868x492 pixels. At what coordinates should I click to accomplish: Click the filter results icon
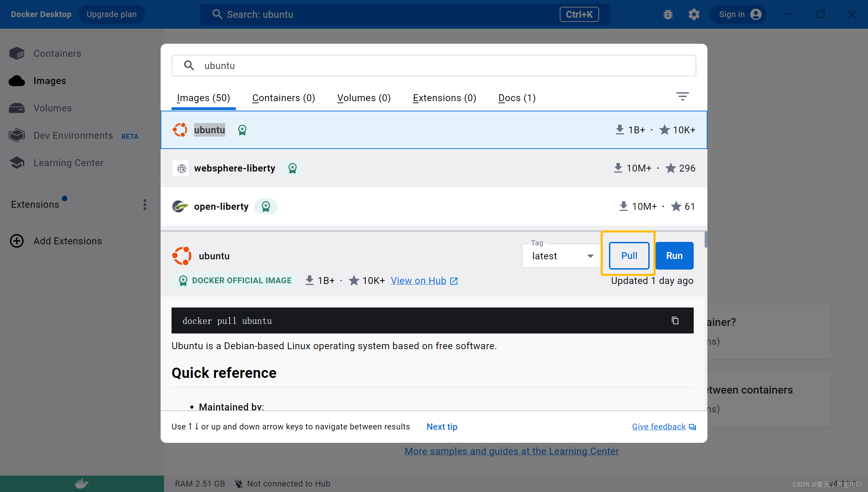click(682, 97)
